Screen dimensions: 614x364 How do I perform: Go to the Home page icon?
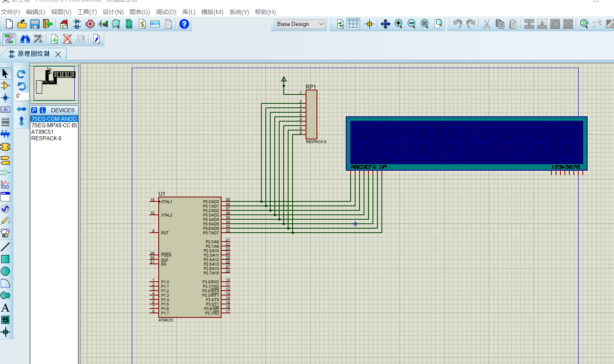[x=64, y=24]
